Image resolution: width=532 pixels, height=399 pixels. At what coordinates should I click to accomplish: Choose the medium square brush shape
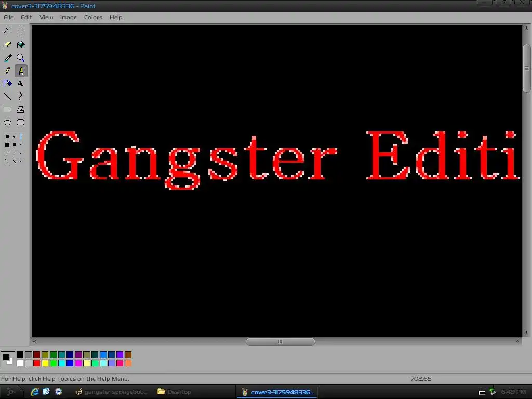(x=14, y=145)
